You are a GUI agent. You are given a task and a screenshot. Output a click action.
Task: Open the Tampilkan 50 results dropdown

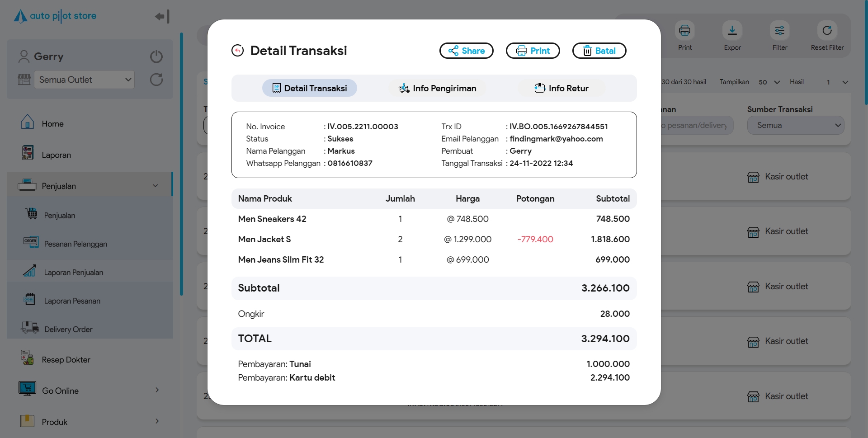point(769,82)
